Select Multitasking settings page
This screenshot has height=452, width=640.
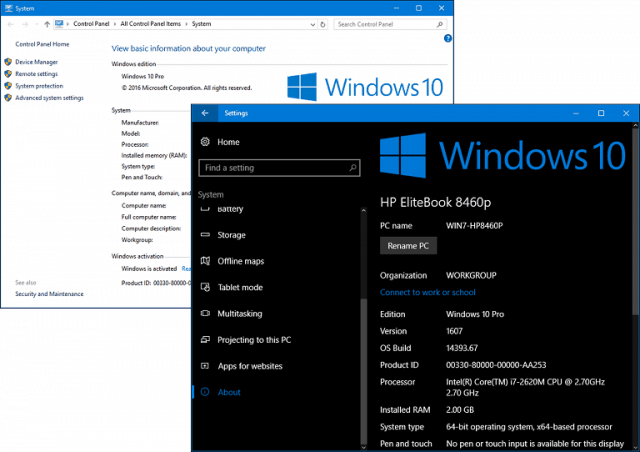(240, 314)
